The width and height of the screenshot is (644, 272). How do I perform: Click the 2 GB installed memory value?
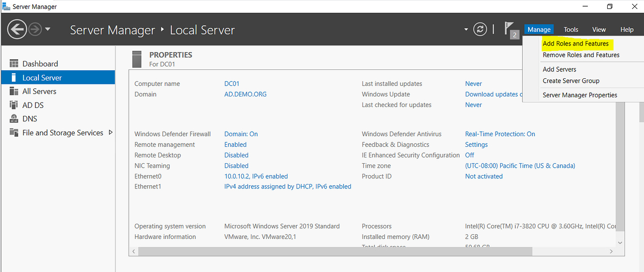coord(471,237)
